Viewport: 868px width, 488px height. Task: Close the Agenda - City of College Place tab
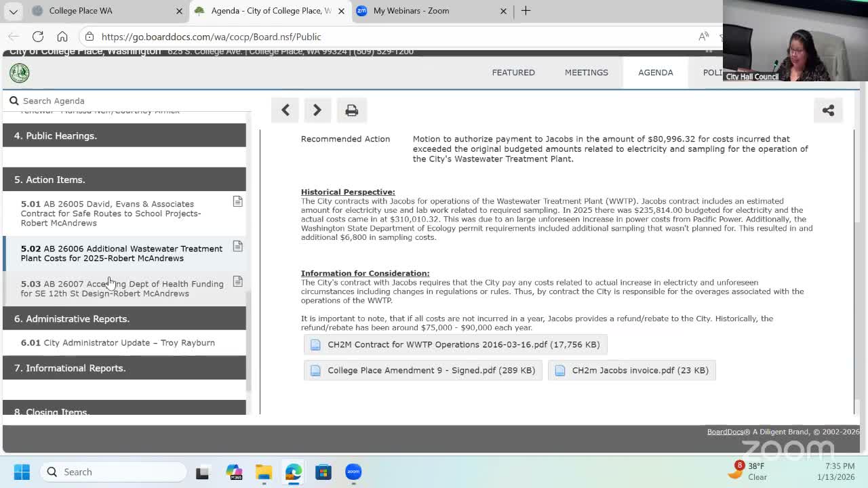point(341,11)
